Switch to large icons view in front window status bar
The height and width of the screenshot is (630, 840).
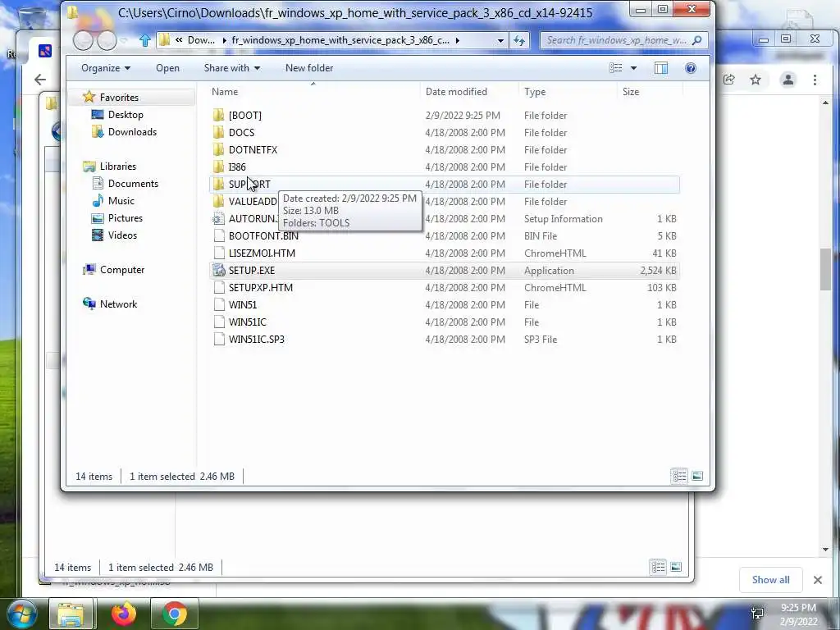[697, 476]
